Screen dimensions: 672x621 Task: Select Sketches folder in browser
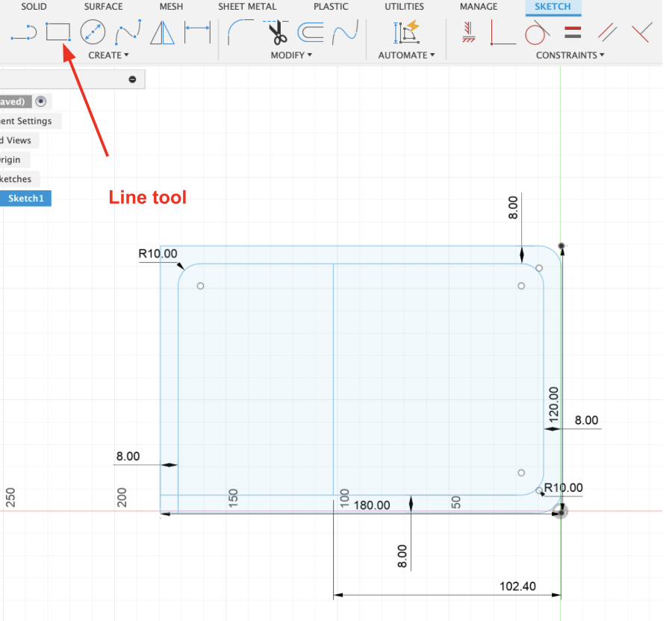[16, 179]
